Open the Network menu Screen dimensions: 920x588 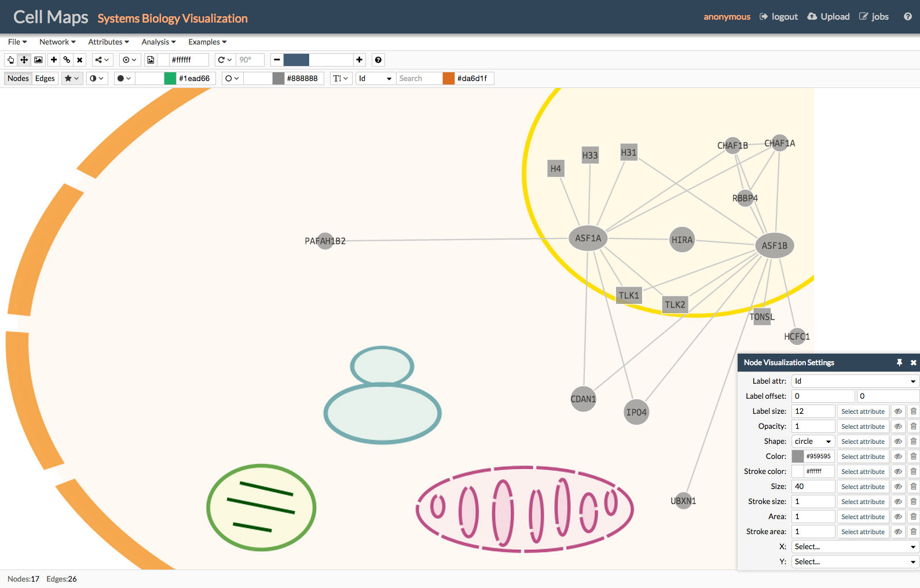pyautogui.click(x=57, y=42)
